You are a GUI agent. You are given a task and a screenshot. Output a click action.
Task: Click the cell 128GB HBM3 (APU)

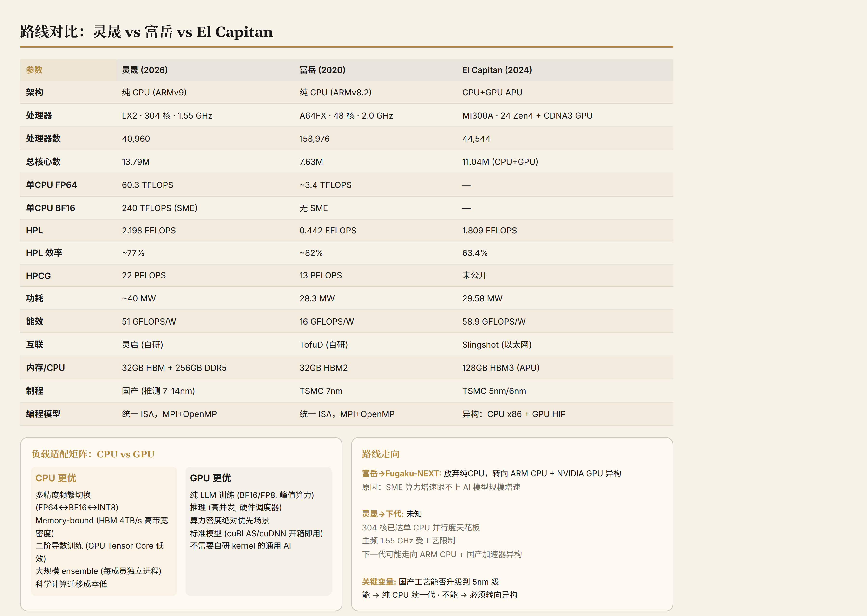click(501, 368)
